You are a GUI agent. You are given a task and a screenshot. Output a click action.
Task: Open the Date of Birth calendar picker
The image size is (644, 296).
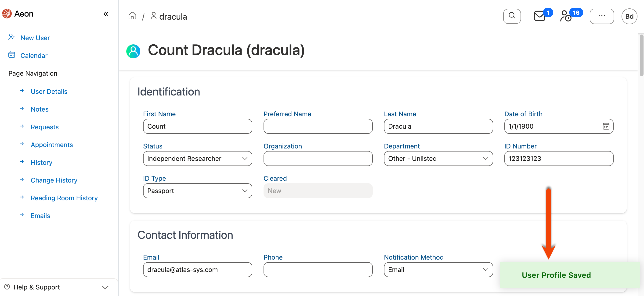(606, 126)
